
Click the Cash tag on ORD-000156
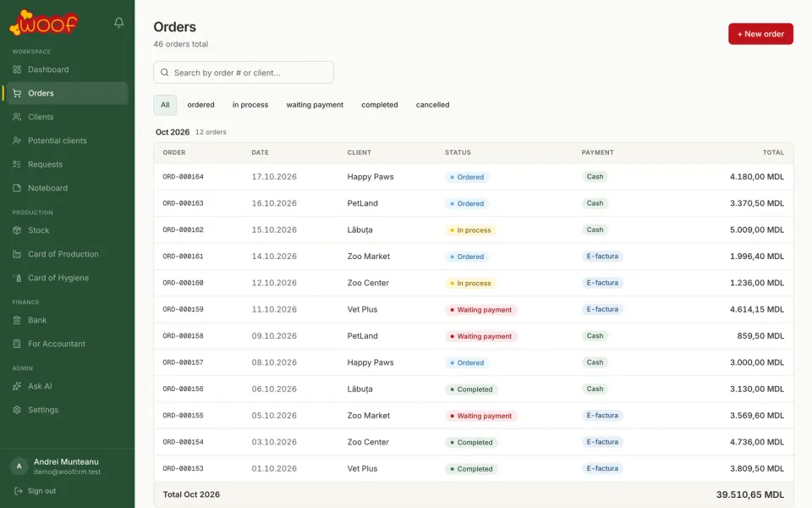[595, 389]
